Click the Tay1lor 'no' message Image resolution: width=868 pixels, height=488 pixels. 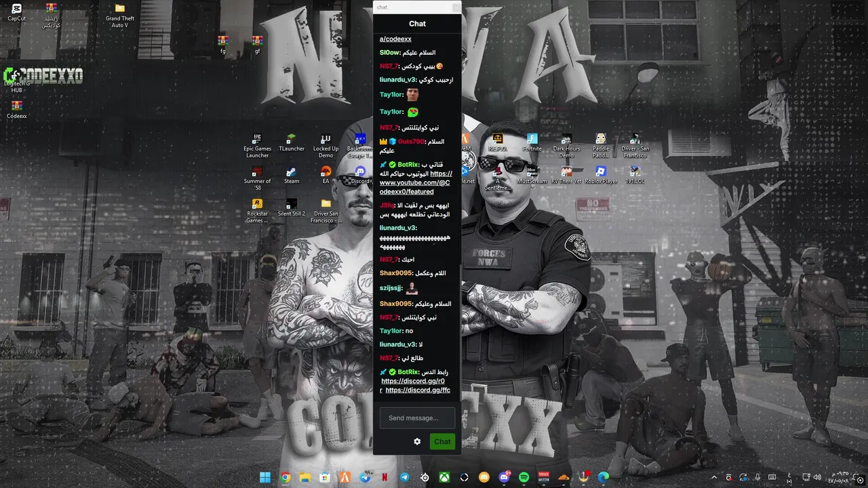409,331
